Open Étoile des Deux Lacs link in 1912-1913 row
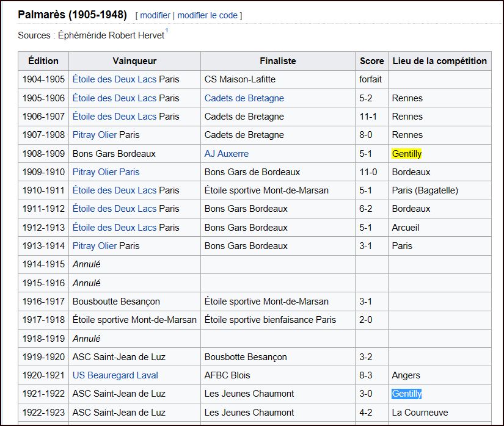Screen dimensions: 504x426 [114, 227]
